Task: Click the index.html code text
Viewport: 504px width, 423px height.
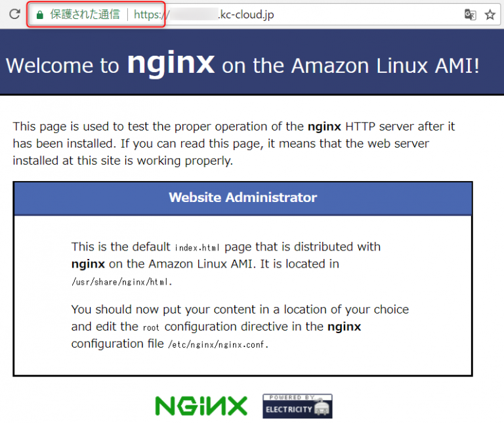Action: pyautogui.click(x=197, y=248)
